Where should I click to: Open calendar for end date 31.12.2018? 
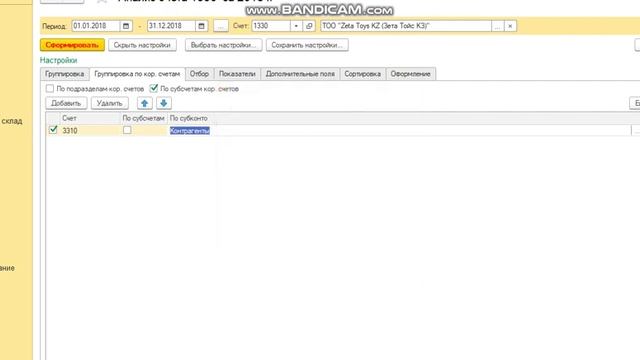pyautogui.click(x=201, y=26)
